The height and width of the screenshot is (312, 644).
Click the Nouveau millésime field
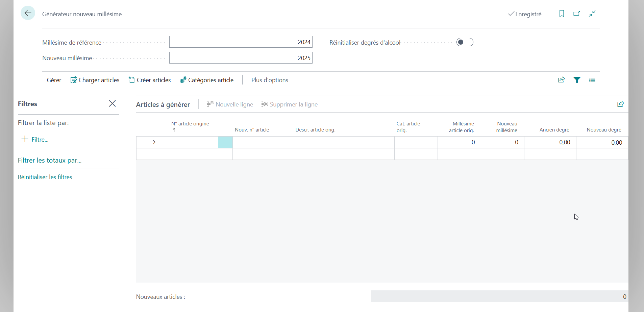[x=241, y=58]
